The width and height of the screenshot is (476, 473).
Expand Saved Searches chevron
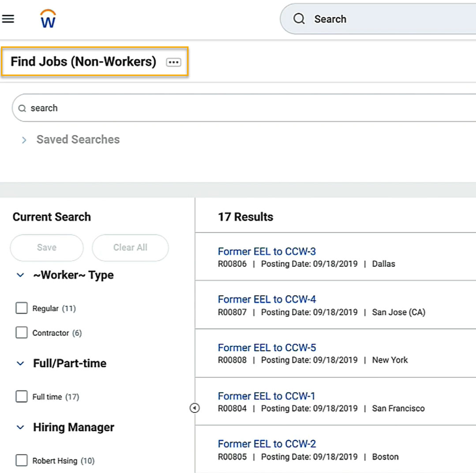(x=24, y=140)
